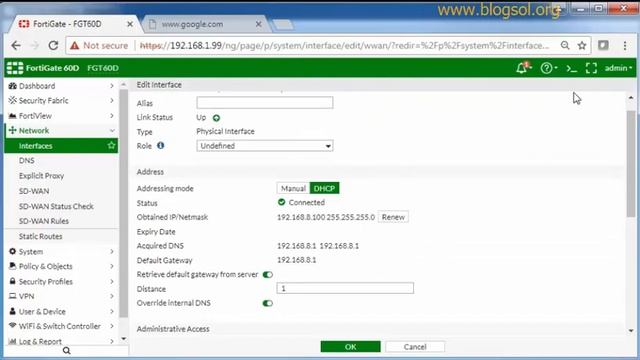
Task: Select DHCP addressing mode
Action: tap(324, 188)
